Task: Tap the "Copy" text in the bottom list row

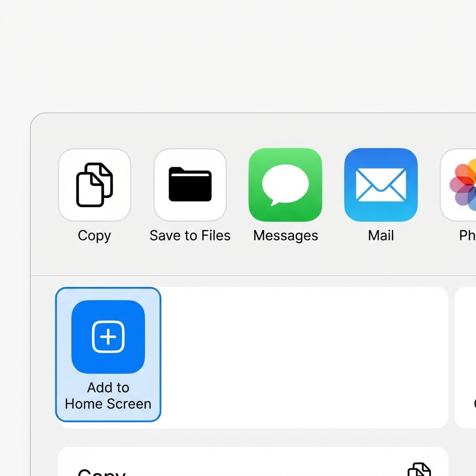Action: coord(101,470)
